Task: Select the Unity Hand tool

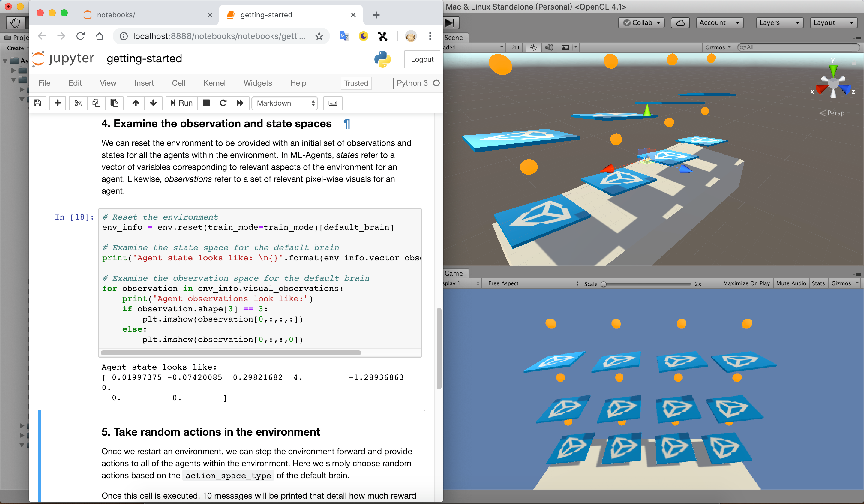Action: 15,23
